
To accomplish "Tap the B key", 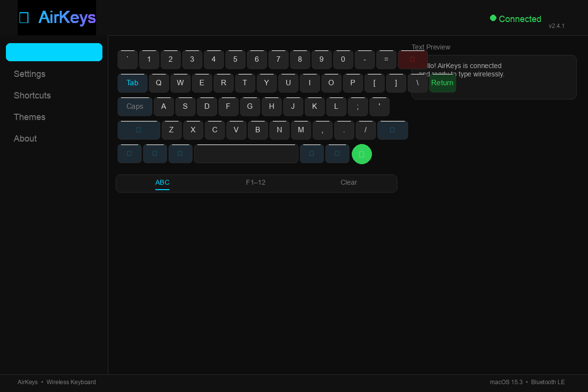I will [258, 130].
